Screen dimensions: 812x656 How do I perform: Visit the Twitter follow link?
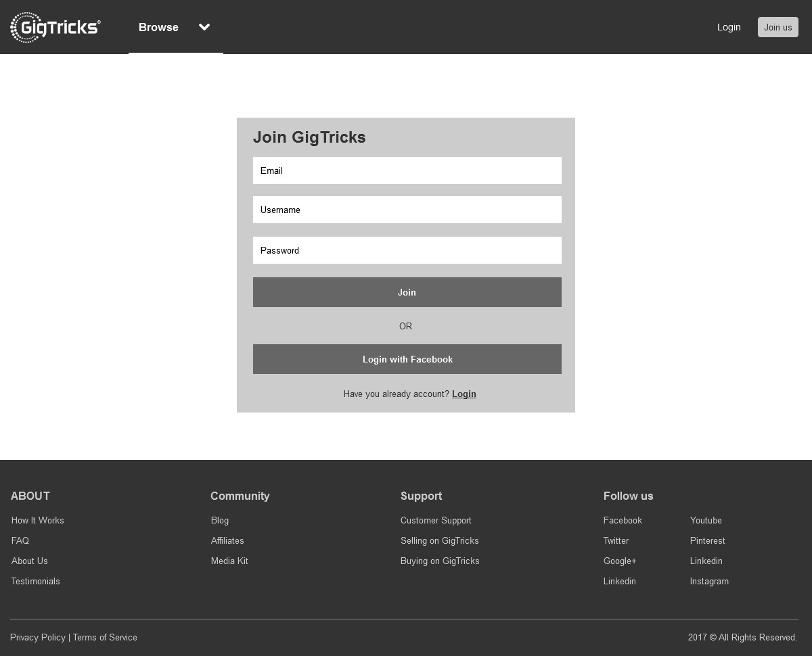pos(616,540)
